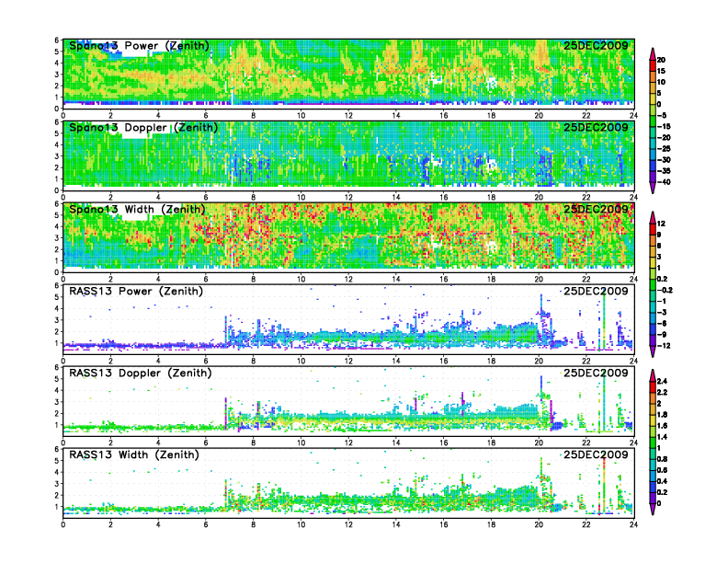Click the 15 label on the top color bar
Image resolution: width=728 pixels, height=563 pixels.
click(x=661, y=71)
